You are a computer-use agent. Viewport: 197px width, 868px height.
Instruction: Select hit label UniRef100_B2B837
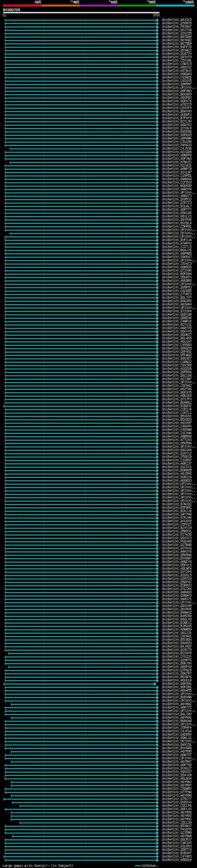[x=177, y=406]
